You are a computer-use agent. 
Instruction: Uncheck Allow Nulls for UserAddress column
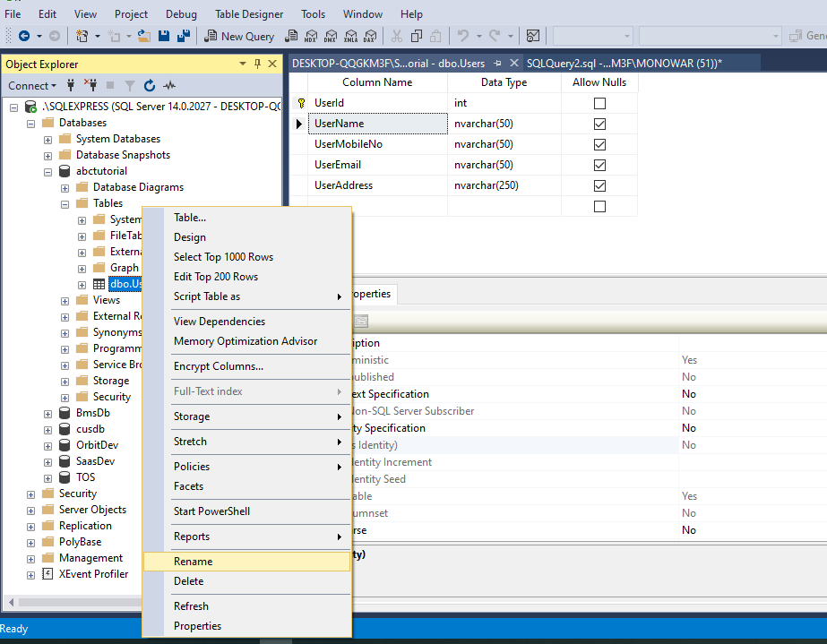[x=599, y=185]
